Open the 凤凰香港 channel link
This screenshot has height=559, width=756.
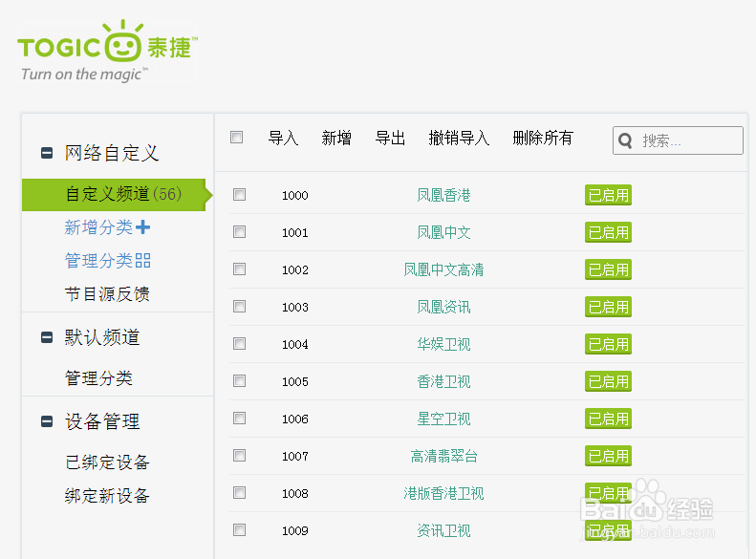[x=443, y=195]
